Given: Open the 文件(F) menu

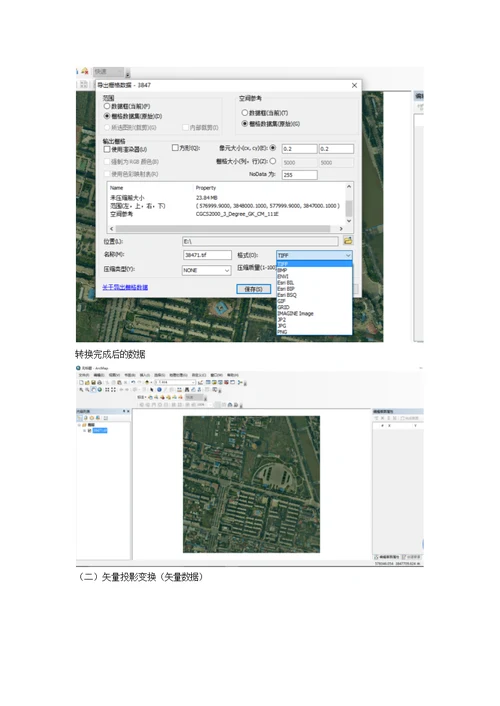Looking at the screenshot, I should coord(84,375).
